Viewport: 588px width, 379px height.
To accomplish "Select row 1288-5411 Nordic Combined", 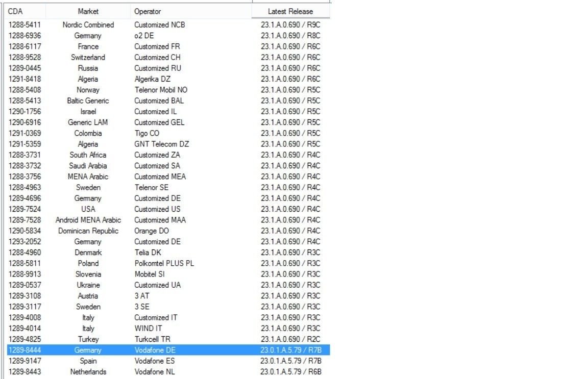I will (168, 25).
